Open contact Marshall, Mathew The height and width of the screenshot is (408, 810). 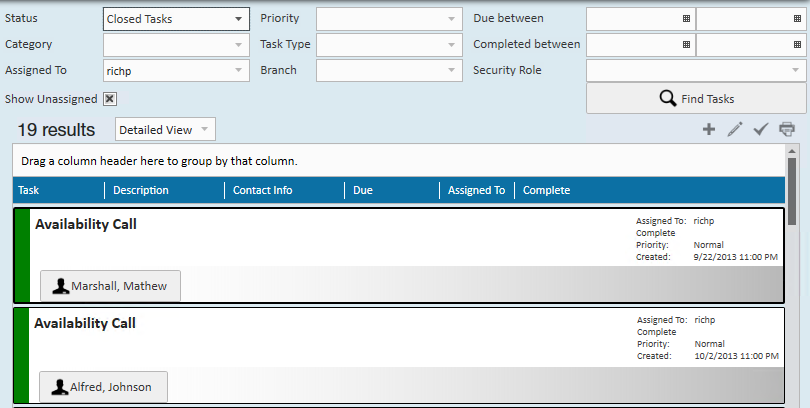click(111, 286)
